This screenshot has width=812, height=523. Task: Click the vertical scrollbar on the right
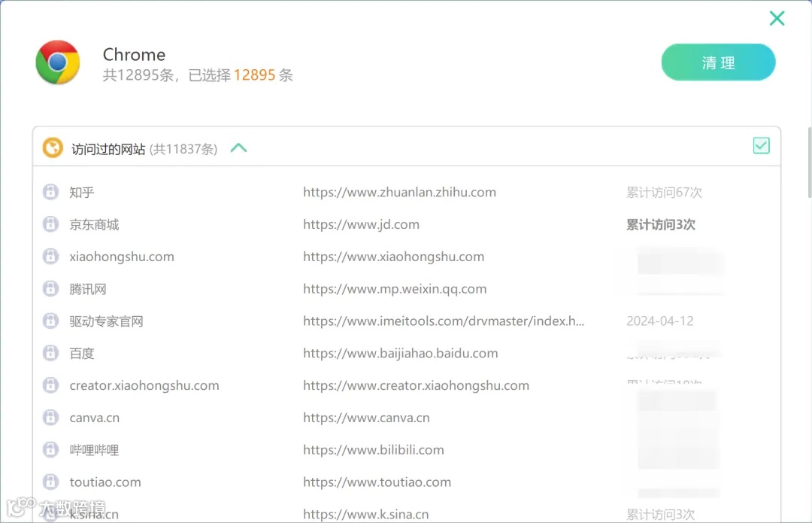pos(810,163)
